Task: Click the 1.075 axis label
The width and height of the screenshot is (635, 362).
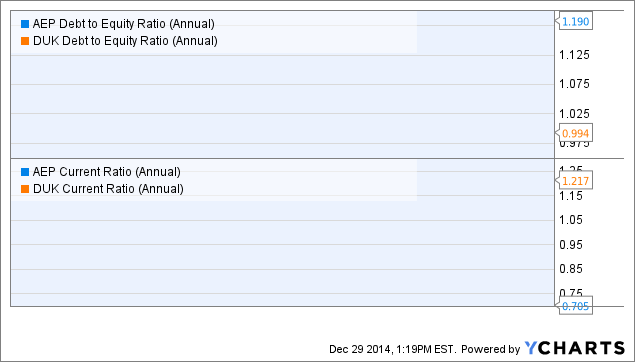Action: point(574,84)
